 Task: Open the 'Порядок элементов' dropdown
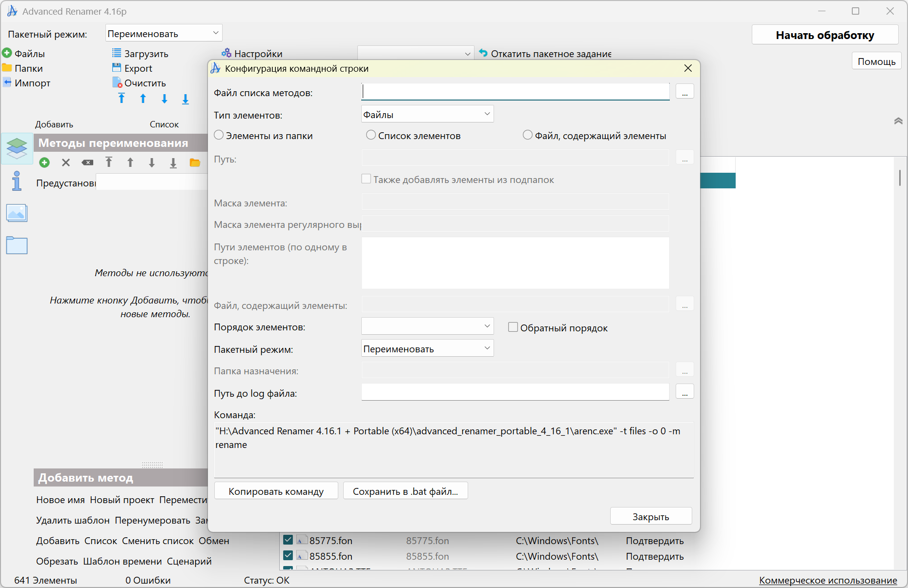point(427,326)
